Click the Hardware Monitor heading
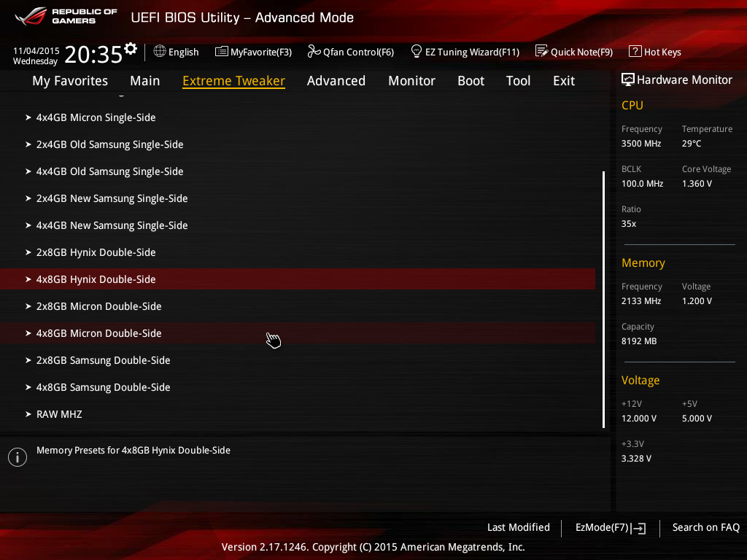The width and height of the screenshot is (747, 560). (684, 80)
